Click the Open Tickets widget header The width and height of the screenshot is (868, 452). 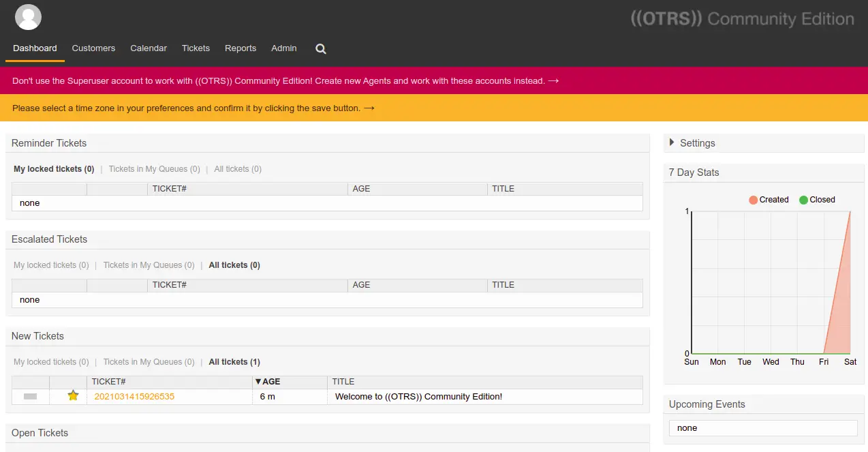pos(327,433)
